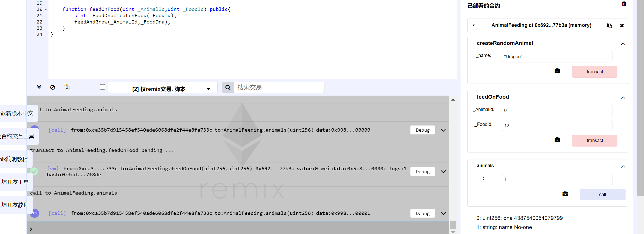Viewport: 644px width, 234px height.
Task: Click the pending transactions counter badge
Action: [67, 87]
